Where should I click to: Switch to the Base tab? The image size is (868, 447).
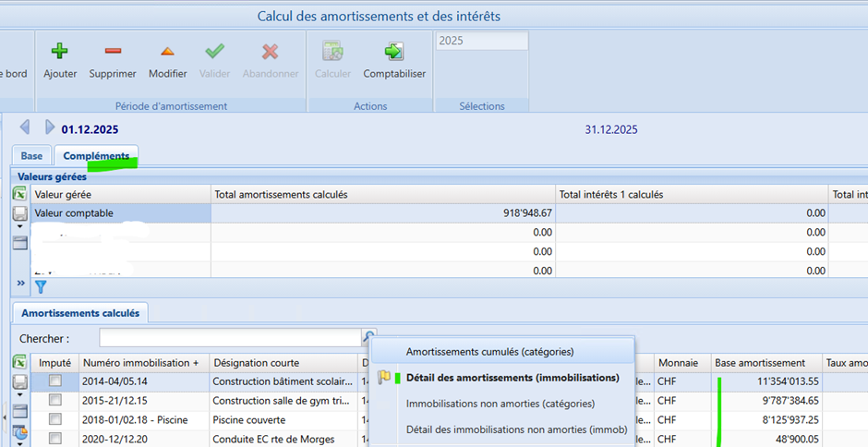click(x=32, y=156)
